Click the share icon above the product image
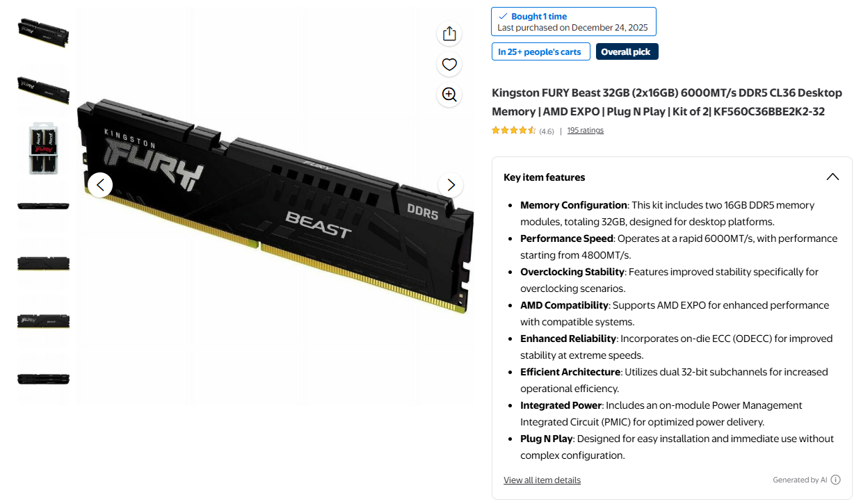Screen dimensions: 861x504 pos(449,33)
